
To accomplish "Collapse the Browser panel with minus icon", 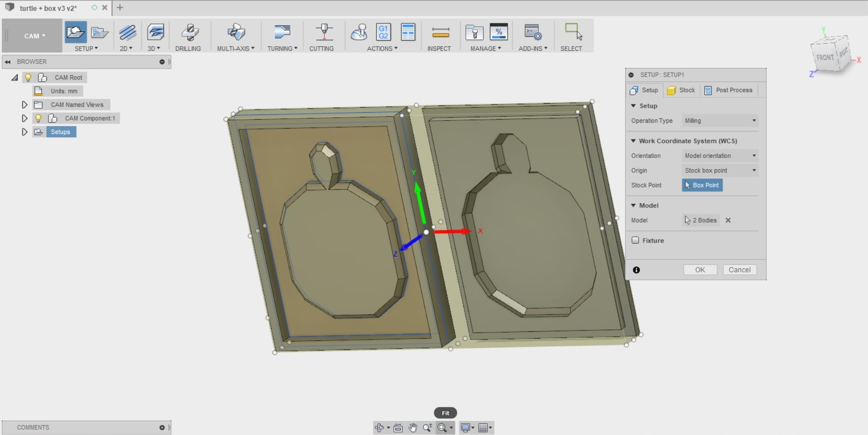I will [x=162, y=62].
